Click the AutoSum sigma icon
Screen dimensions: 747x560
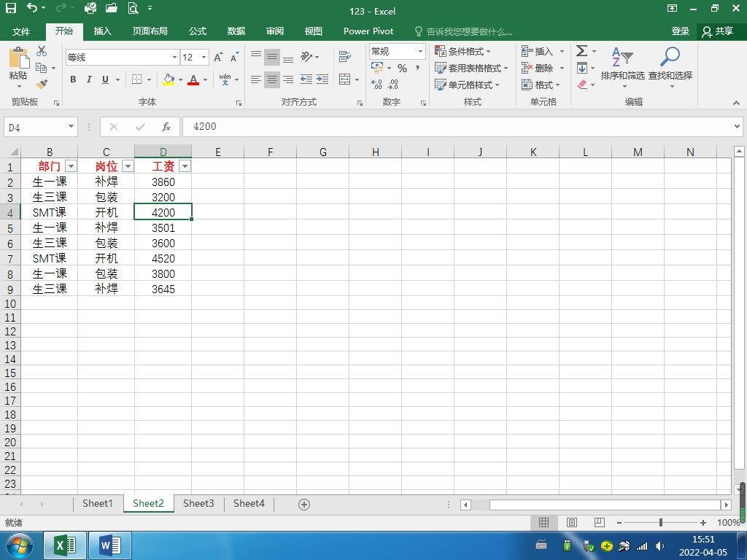(581, 51)
